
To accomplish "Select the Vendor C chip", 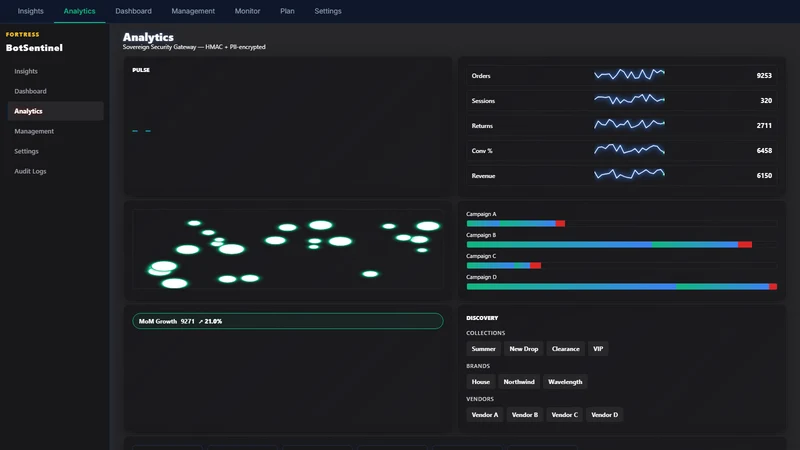I will click(564, 415).
